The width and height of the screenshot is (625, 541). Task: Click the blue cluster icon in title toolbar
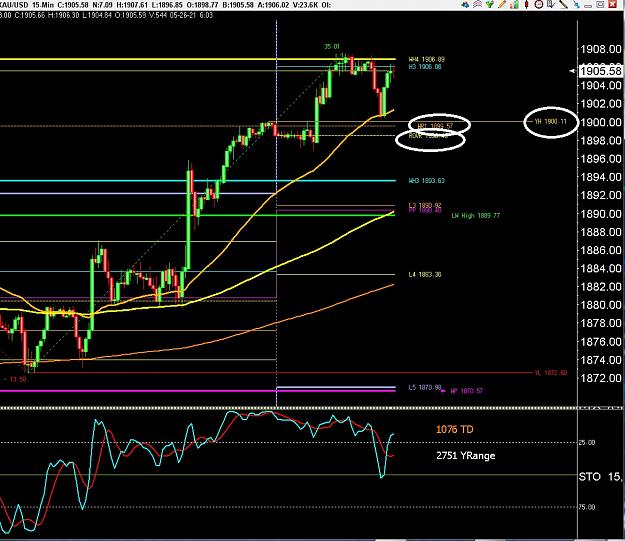pos(465,5)
